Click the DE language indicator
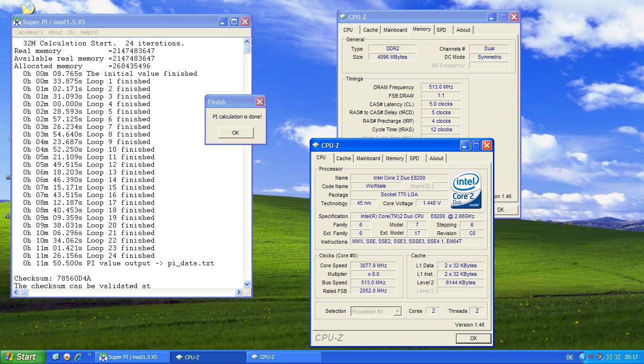 click(569, 357)
